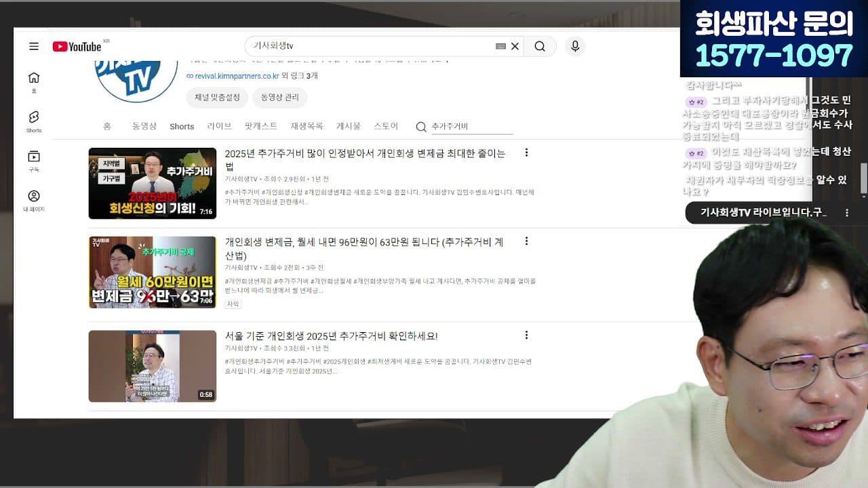Switch to the 동영상 channel tab
This screenshot has height=488, width=868.
coord(144,126)
